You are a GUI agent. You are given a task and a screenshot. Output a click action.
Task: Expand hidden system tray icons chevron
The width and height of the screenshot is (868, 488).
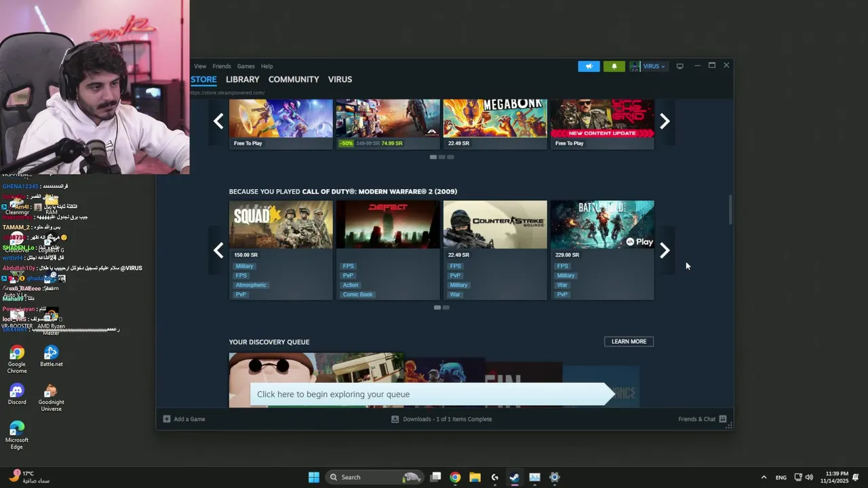(764, 477)
